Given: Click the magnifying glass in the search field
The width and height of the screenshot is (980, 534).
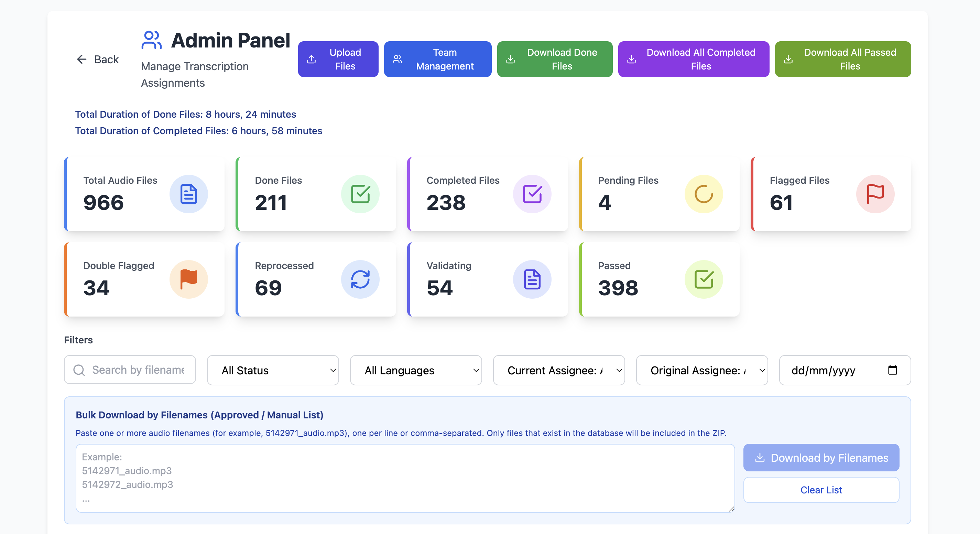Looking at the screenshot, I should coord(79,370).
